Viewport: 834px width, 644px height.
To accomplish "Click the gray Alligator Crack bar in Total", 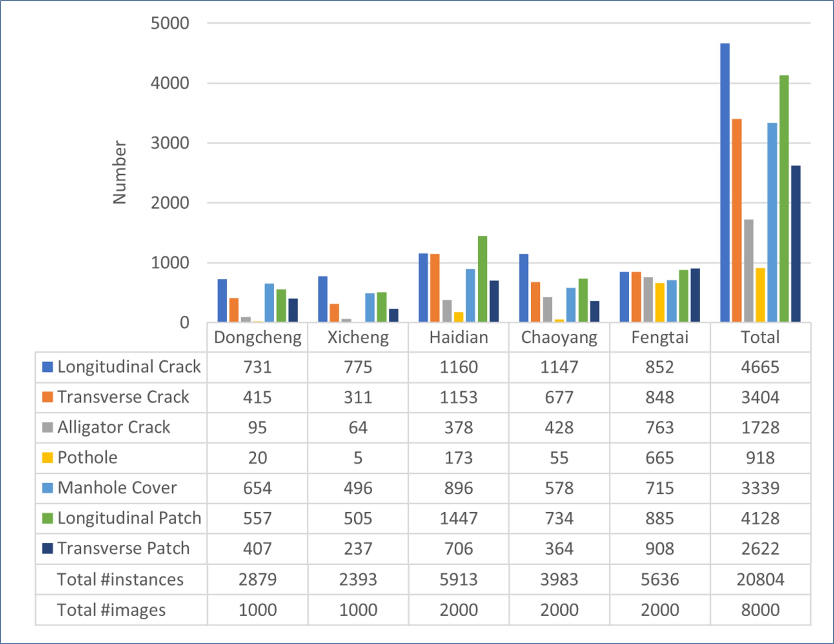I will 748,270.
